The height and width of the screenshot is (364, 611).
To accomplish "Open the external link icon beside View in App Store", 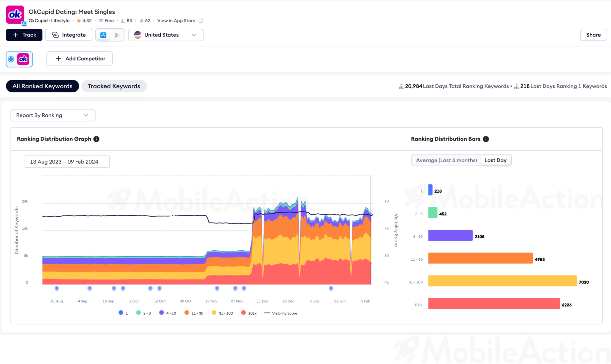I will pos(201,21).
